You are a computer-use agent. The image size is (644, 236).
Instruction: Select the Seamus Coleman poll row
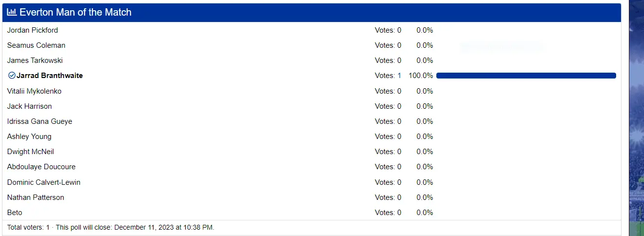click(36, 45)
